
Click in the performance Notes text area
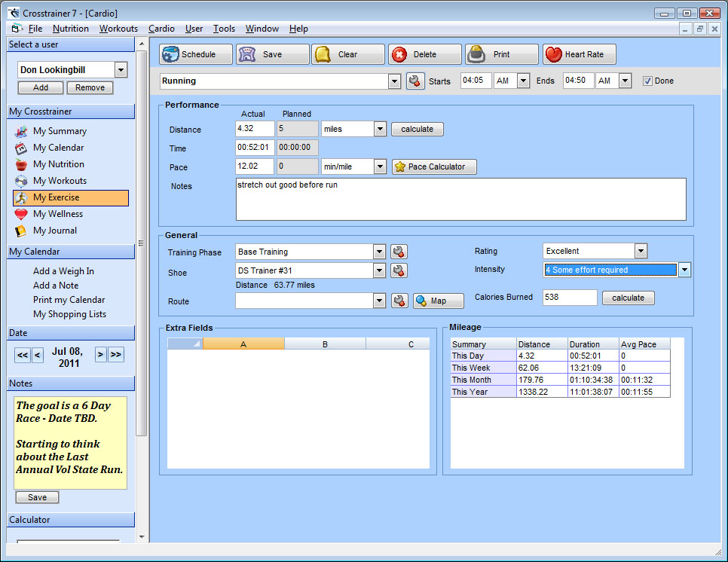click(460, 200)
